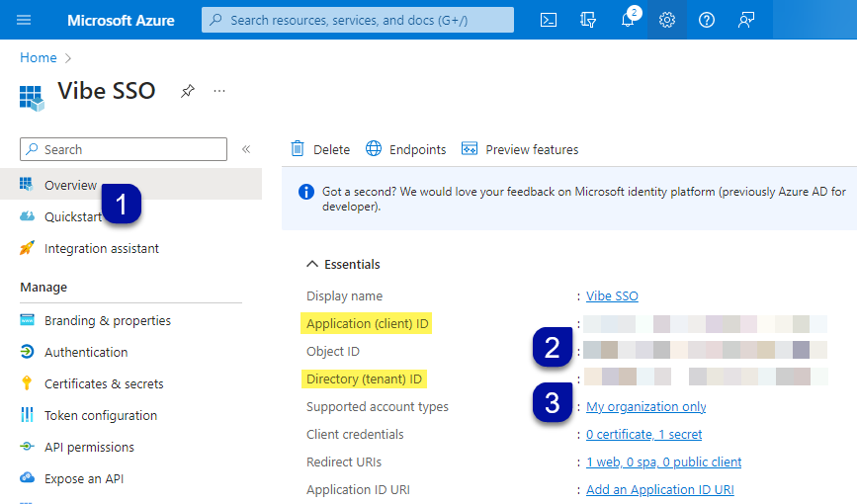The height and width of the screenshot is (504, 857).
Task: Go to the Home breadcrumb
Action: (x=39, y=57)
